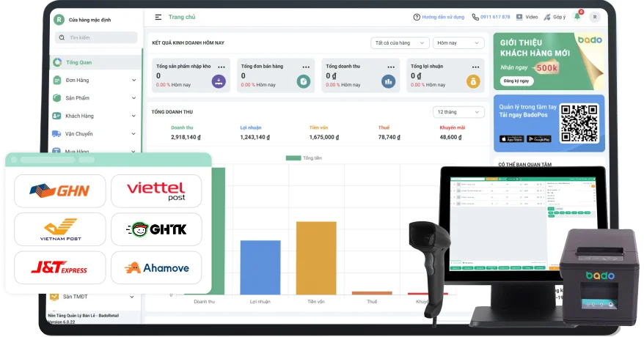Click the BadoPos QR code
Screen dimensions: 644x337
pyautogui.click(x=579, y=123)
